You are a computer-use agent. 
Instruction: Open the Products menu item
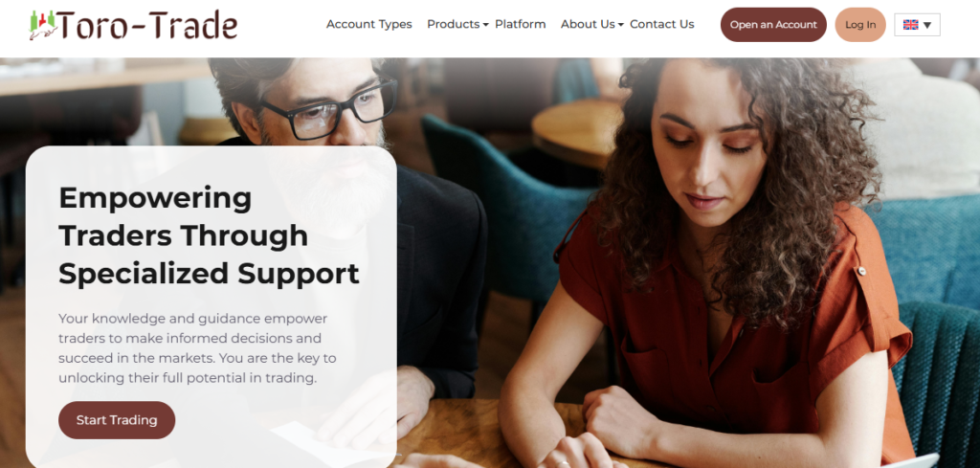point(453,24)
